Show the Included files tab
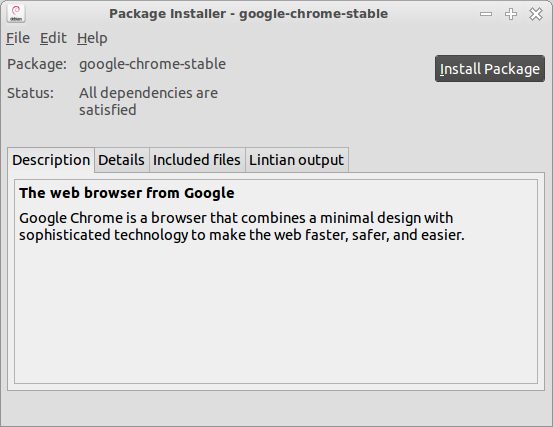The width and height of the screenshot is (553, 427). pyautogui.click(x=197, y=160)
